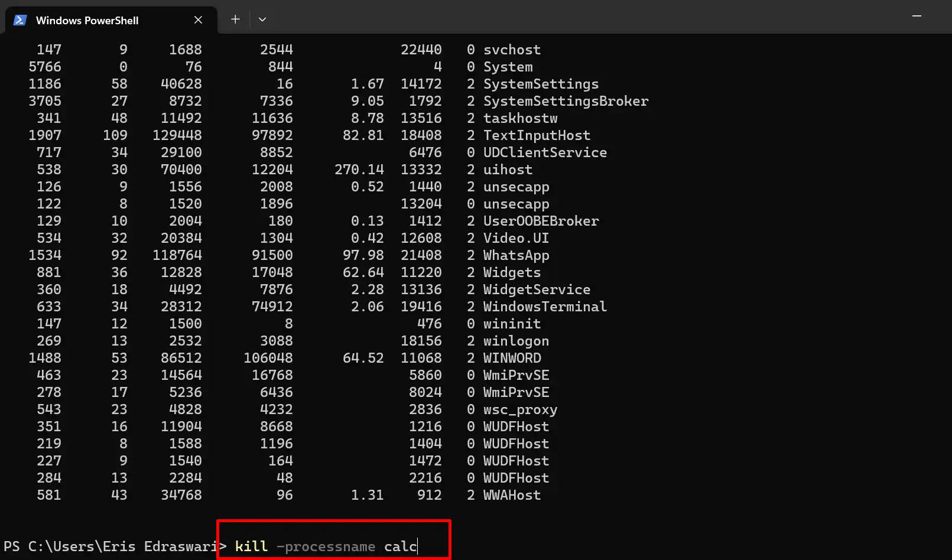
Task: Click the TextInputHost process name
Action: click(537, 135)
